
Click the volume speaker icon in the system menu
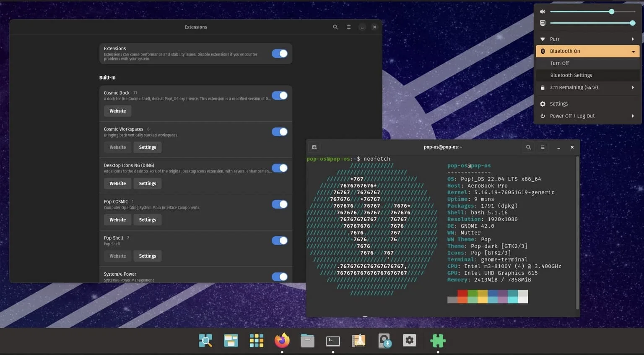click(x=543, y=12)
